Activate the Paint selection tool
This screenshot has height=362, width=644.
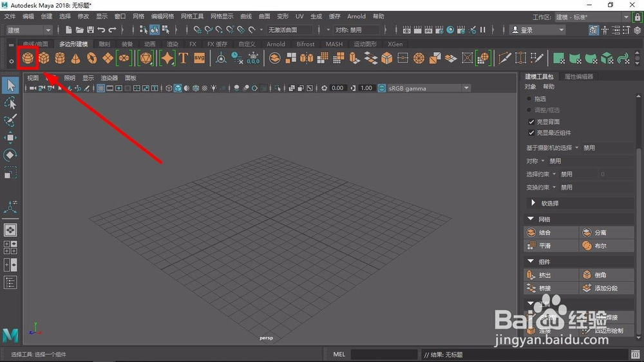10,120
